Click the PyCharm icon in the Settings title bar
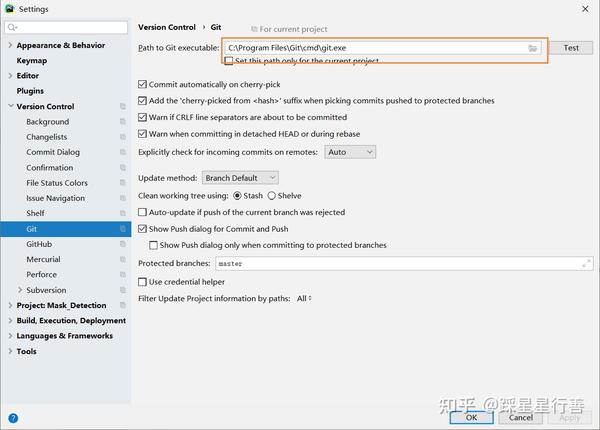 coord(10,8)
